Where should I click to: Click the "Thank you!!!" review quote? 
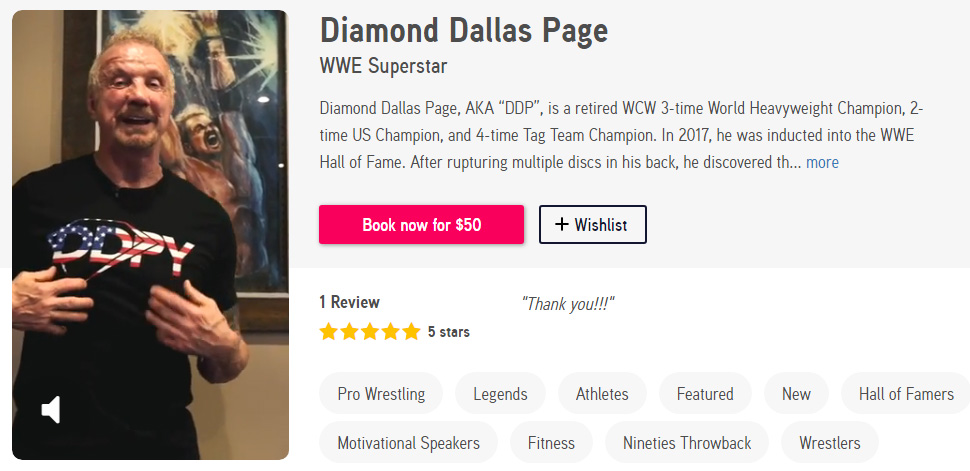point(567,304)
